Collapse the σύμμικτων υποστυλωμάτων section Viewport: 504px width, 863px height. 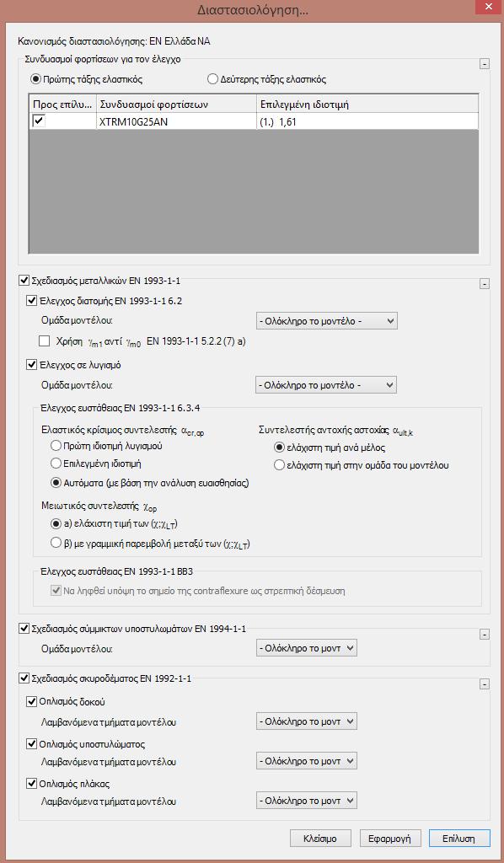click(484, 635)
